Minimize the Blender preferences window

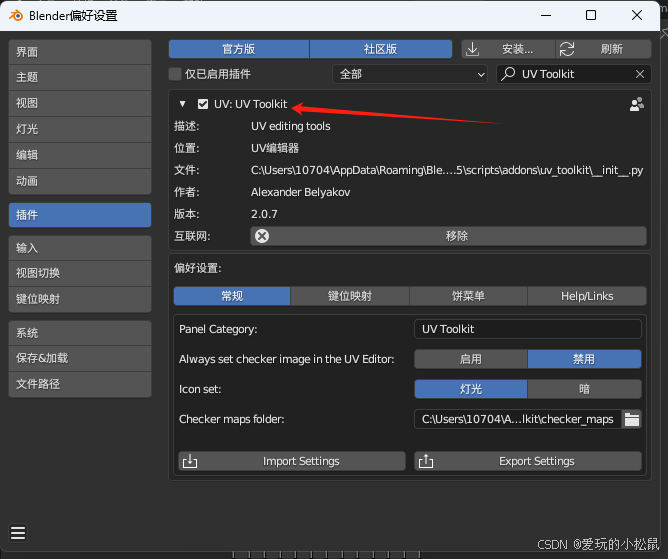(x=546, y=15)
